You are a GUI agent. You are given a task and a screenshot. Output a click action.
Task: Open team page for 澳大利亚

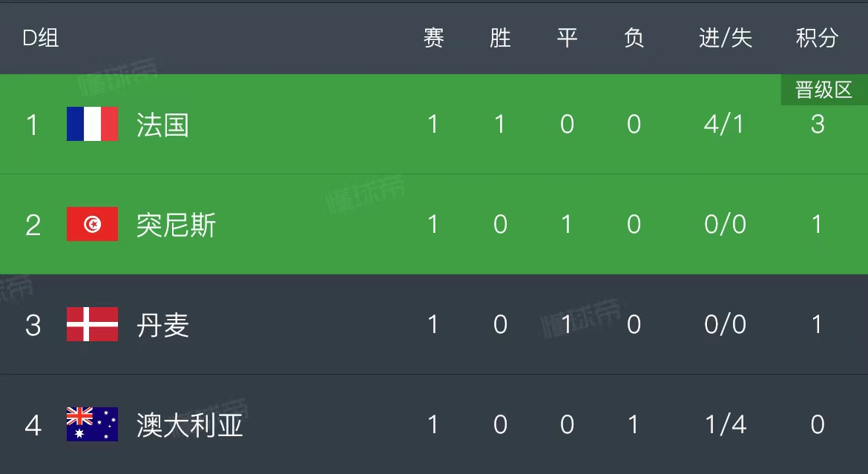point(189,425)
